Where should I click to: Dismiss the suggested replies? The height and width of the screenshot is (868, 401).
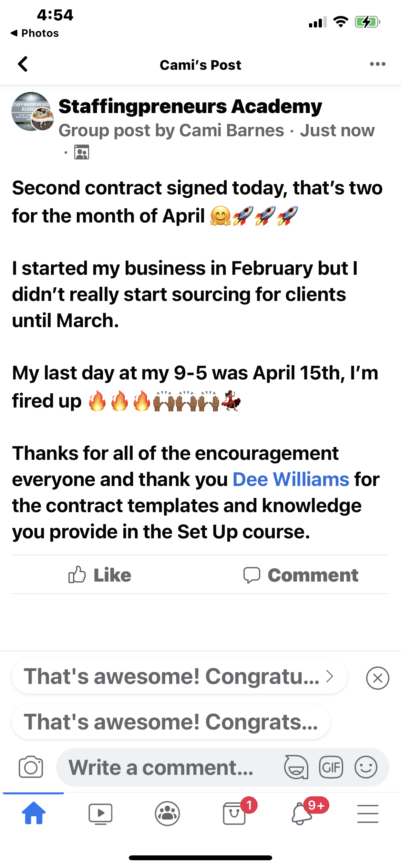click(x=377, y=678)
